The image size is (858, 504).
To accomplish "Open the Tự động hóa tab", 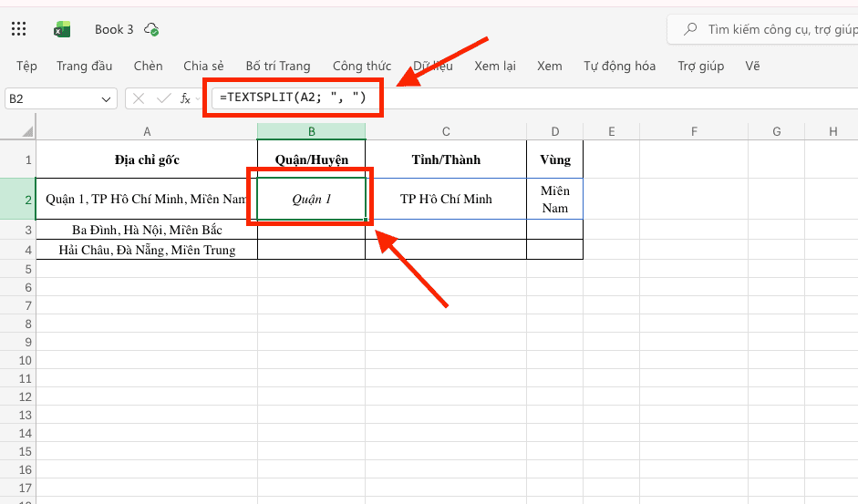I will tap(619, 67).
